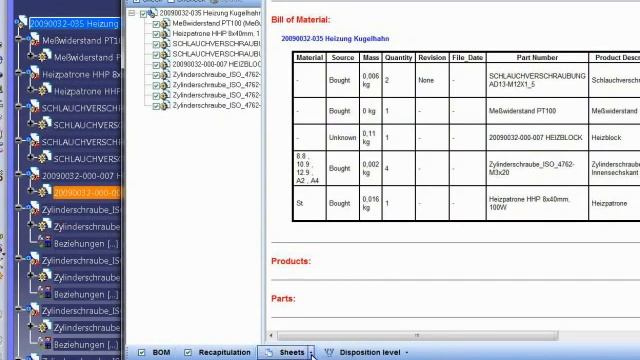Screen dimensions: 640x360
Task: Click the Parts: heading
Action: [283, 299]
